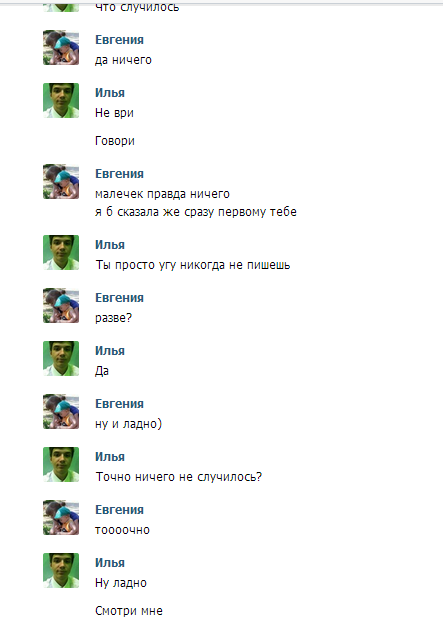Screen dimensions: 443x630
Task: Open Илья's avatar by "Ты просто угу" message
Action: coord(61,252)
